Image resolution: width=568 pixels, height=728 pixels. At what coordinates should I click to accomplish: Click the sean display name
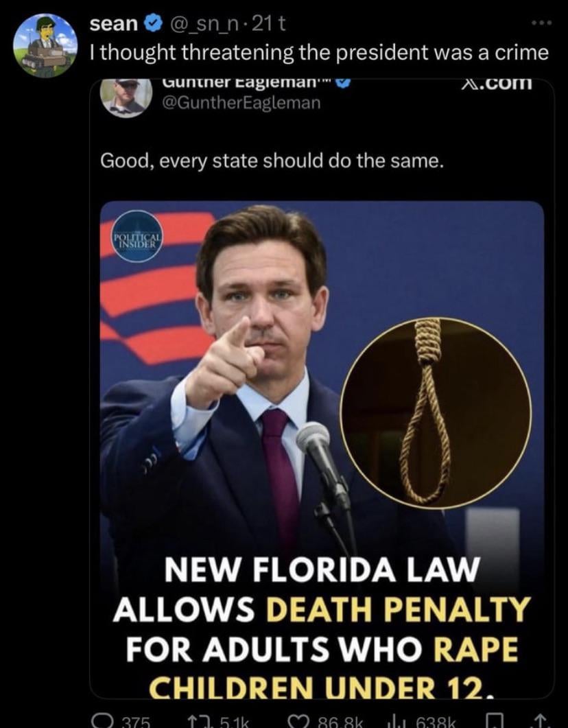114,24
